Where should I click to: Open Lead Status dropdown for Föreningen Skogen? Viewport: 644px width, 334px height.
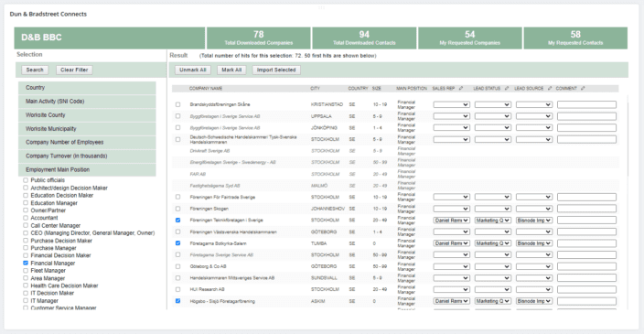coord(493,209)
